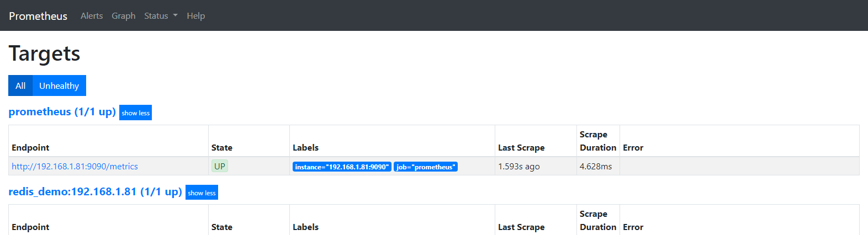Open the prometheus (1/1 up) job heading
Screen dimensions: 868x235
tap(62, 112)
